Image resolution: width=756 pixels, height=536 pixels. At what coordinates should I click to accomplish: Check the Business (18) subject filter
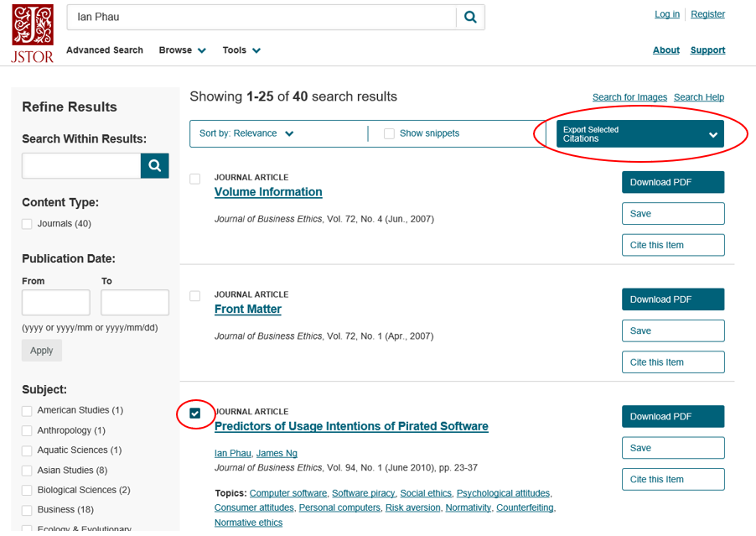[x=27, y=510]
